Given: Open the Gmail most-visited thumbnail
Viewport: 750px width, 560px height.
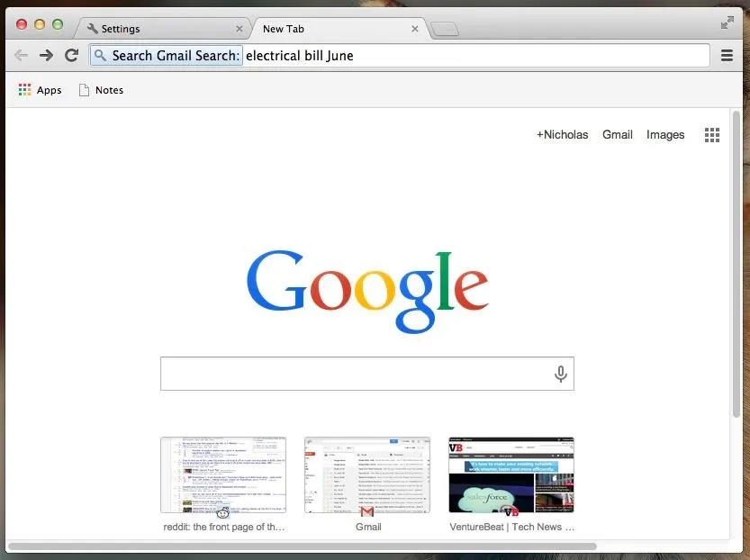Looking at the screenshot, I should click(x=367, y=474).
